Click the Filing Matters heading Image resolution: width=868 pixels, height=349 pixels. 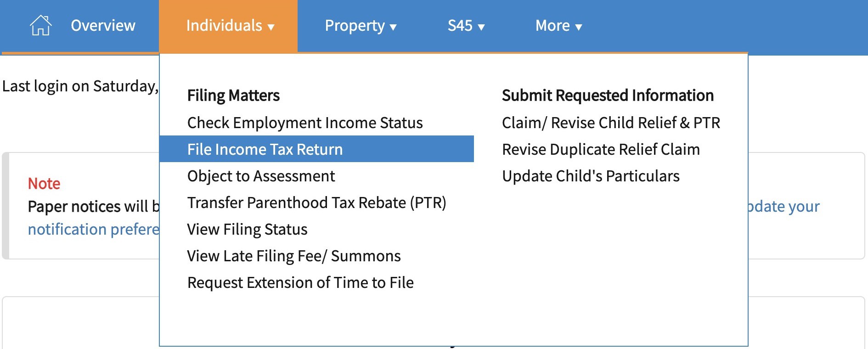point(233,96)
